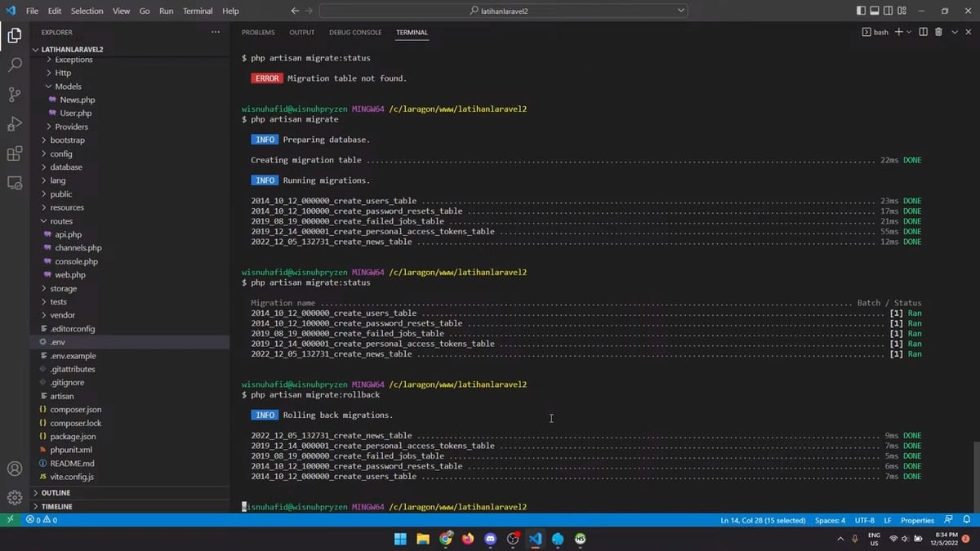Click LF end-of-line selector
This screenshot has height=551, width=980.
click(x=887, y=520)
